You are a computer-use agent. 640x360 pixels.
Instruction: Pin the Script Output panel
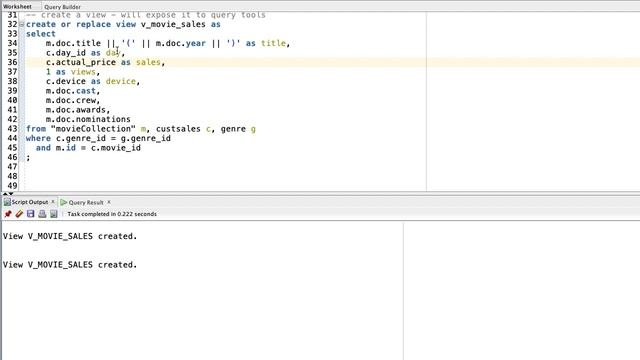point(8,214)
